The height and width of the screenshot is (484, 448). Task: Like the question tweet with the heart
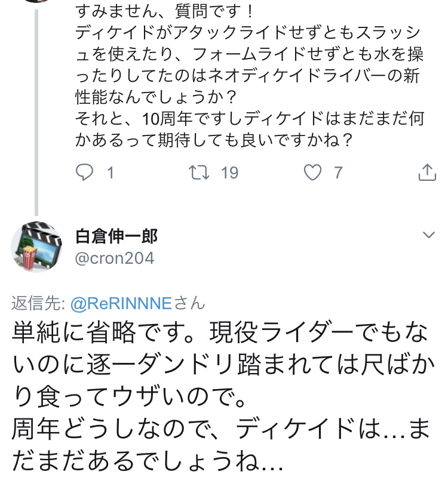[x=312, y=172]
